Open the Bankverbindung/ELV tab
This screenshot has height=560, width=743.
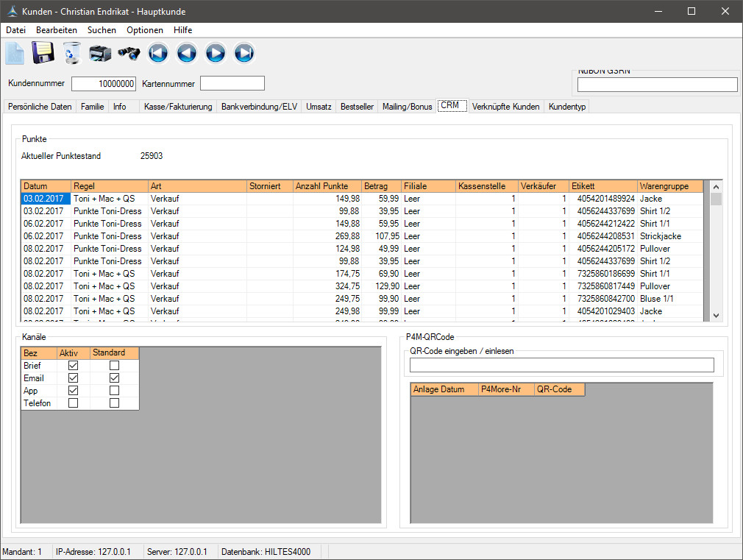pos(259,107)
